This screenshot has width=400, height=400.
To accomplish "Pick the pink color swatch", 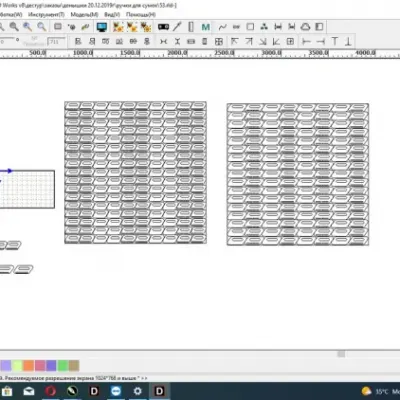I will click(x=40, y=366).
